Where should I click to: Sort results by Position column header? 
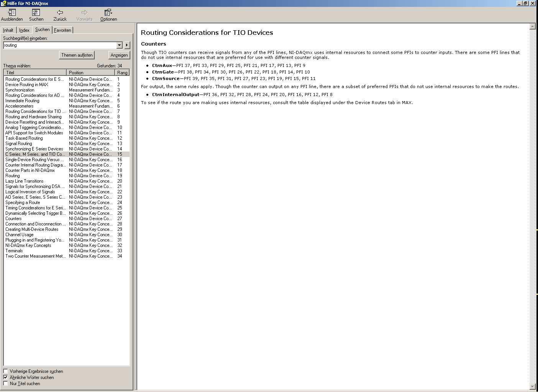tap(91, 72)
